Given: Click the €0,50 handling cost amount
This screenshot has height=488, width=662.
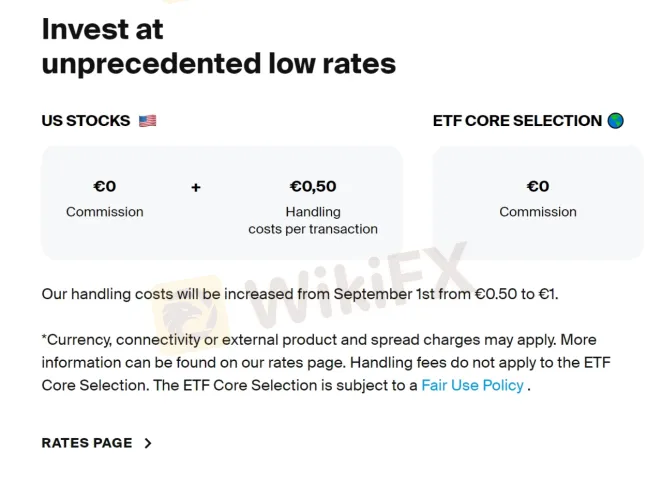Looking at the screenshot, I should coord(313,186).
